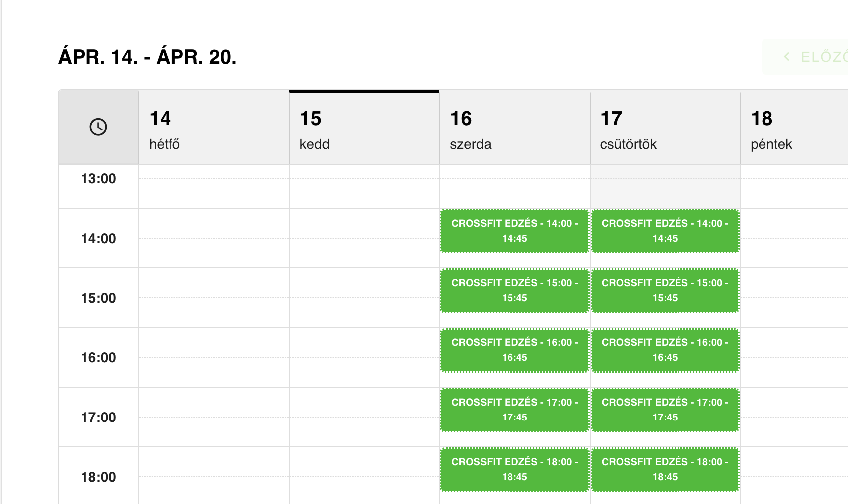Open Wednesday's 17:00 Crossfit Edzés class
Image resolution: width=848 pixels, height=504 pixels.
click(514, 410)
